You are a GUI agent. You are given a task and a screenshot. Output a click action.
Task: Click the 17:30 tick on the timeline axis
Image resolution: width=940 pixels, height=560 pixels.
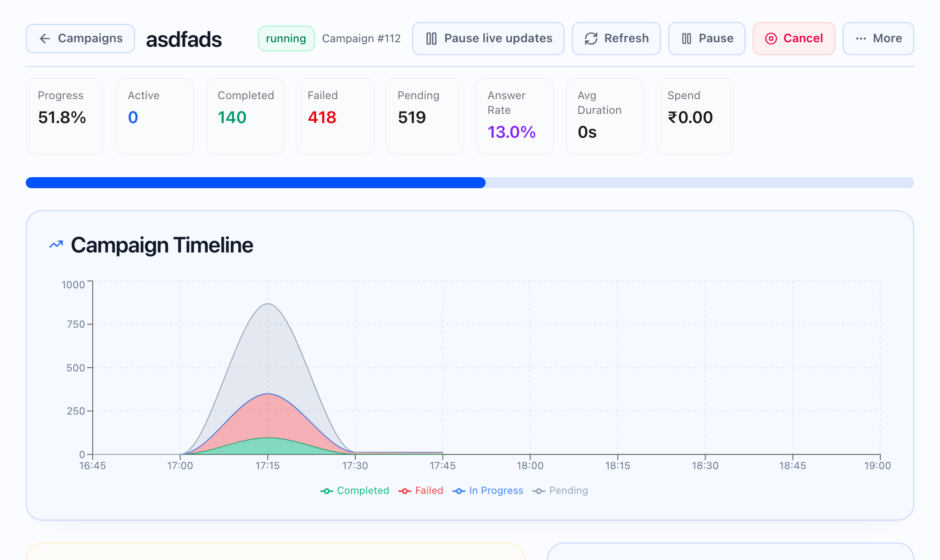tap(355, 465)
